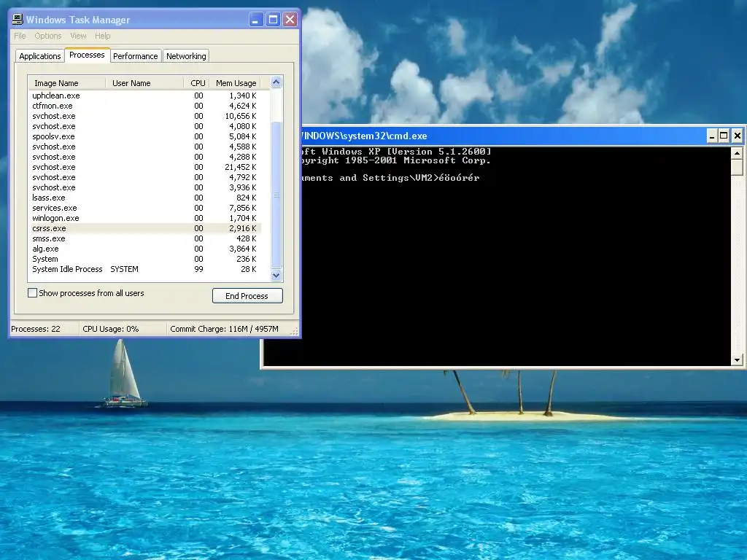747x560 pixels.
Task: Select the alg.exe process
Action: [x=145, y=249]
